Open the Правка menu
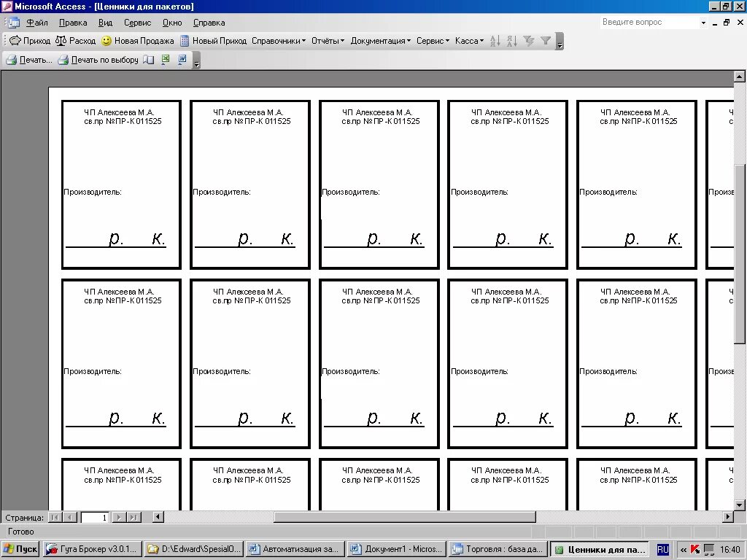The image size is (747, 560). [x=73, y=23]
